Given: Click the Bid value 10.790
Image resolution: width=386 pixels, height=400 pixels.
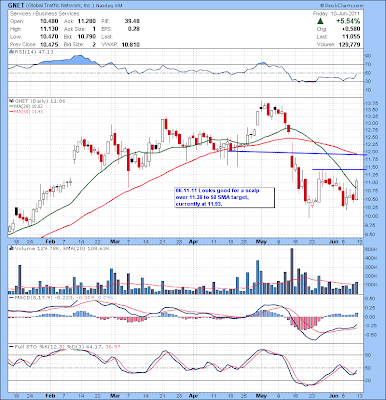Looking at the screenshot, I should coord(87,37).
